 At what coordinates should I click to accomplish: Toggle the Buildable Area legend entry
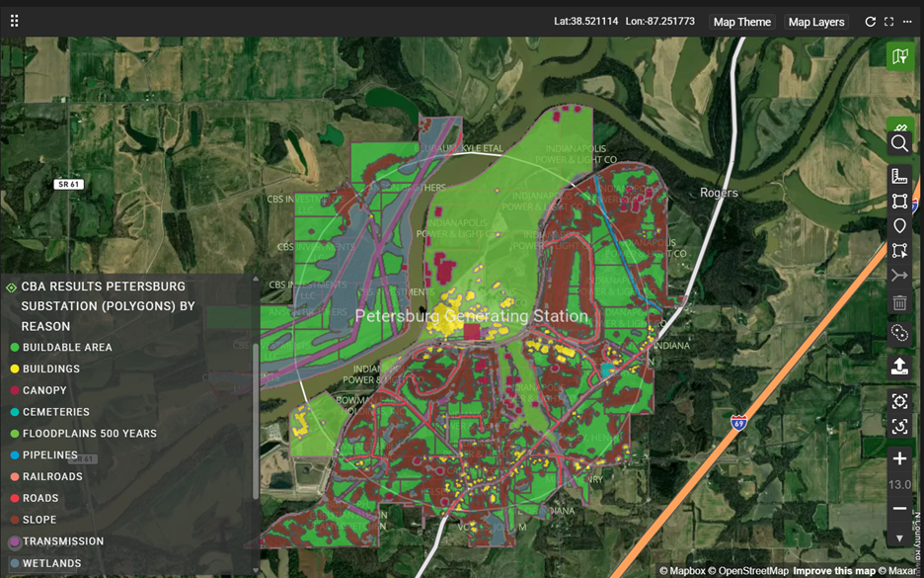pos(67,348)
